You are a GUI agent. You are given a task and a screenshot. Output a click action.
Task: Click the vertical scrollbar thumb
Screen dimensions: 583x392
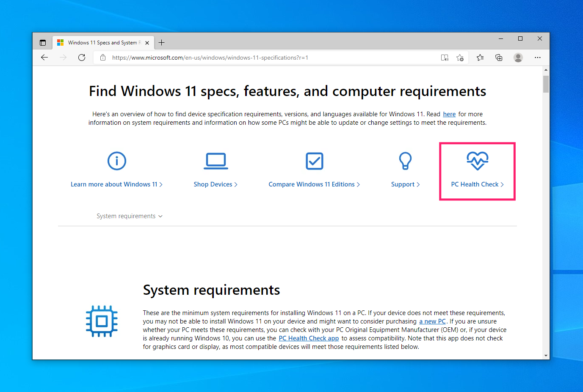[546, 84]
